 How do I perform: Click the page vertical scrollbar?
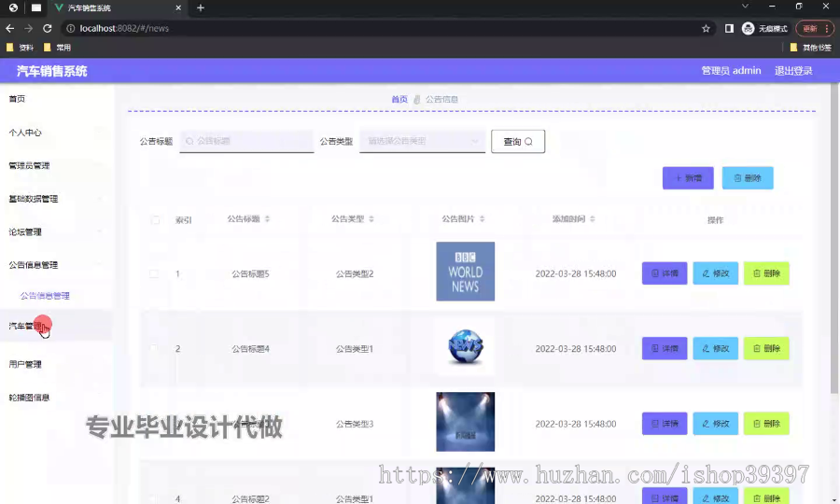click(x=834, y=238)
